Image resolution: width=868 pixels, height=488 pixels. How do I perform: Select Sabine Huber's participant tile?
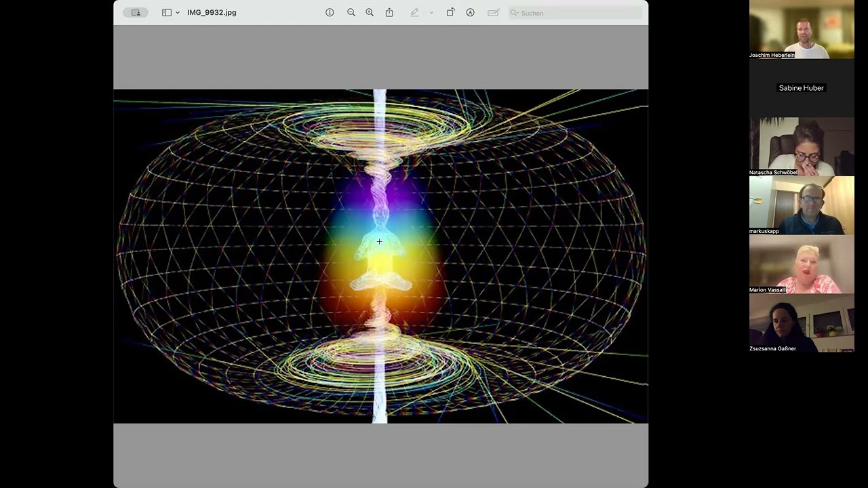(x=802, y=88)
